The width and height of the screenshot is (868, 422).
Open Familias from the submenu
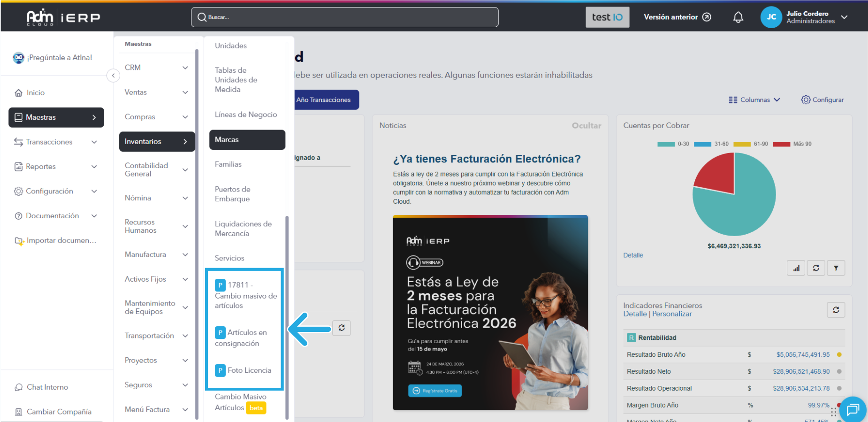tap(228, 164)
